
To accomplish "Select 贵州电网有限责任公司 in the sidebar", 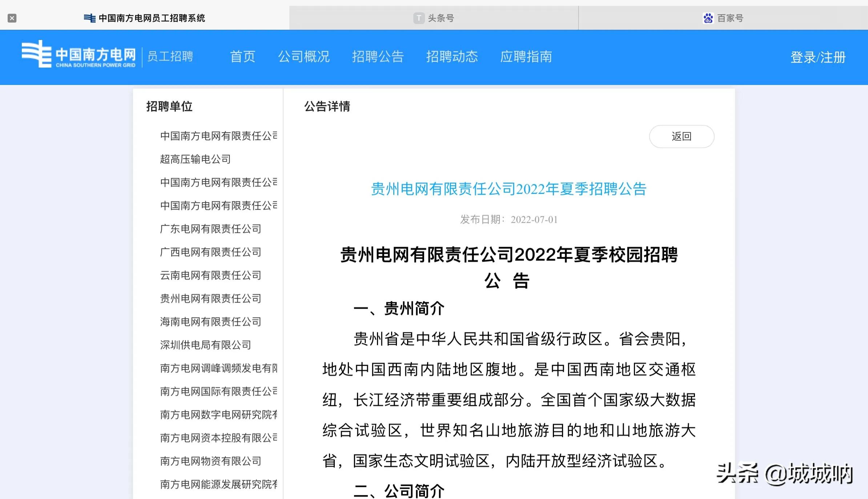I will click(211, 299).
